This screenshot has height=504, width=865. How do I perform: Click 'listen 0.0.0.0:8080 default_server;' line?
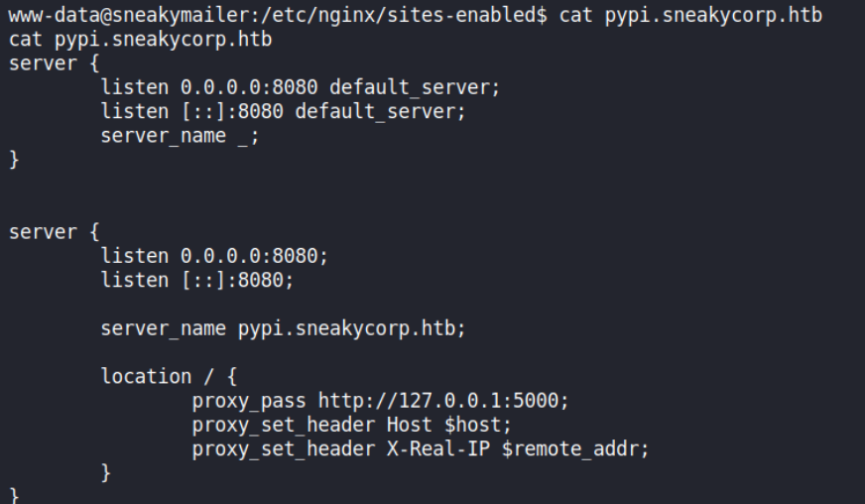tap(301, 87)
